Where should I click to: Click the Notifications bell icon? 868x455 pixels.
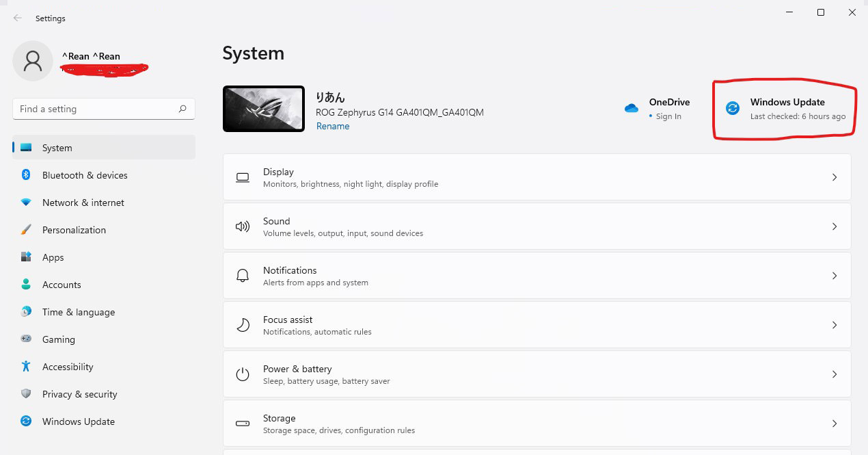(x=243, y=276)
